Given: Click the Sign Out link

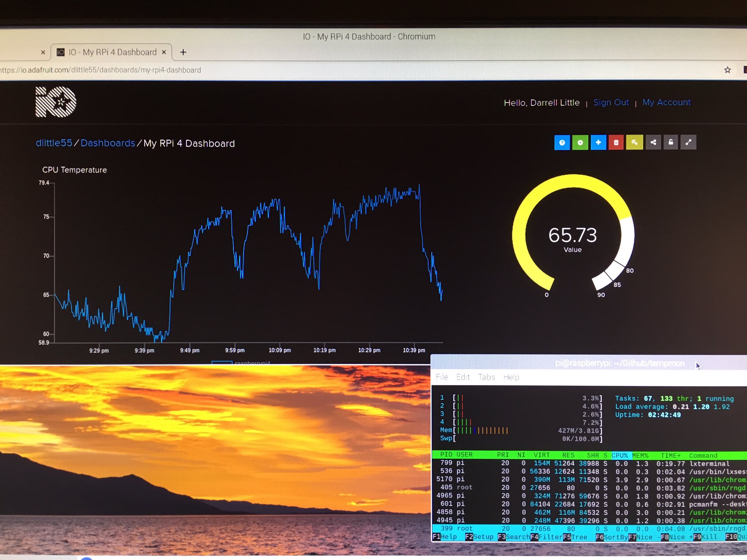Looking at the screenshot, I should [611, 102].
